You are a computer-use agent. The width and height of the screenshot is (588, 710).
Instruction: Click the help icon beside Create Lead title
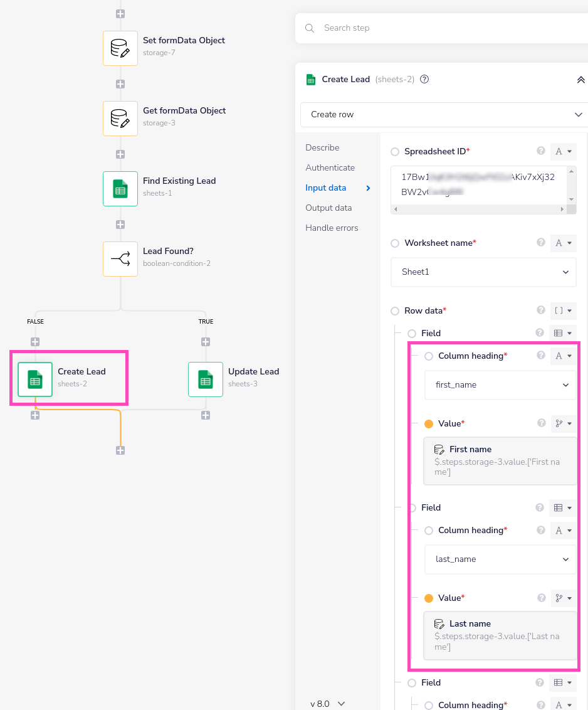(424, 80)
